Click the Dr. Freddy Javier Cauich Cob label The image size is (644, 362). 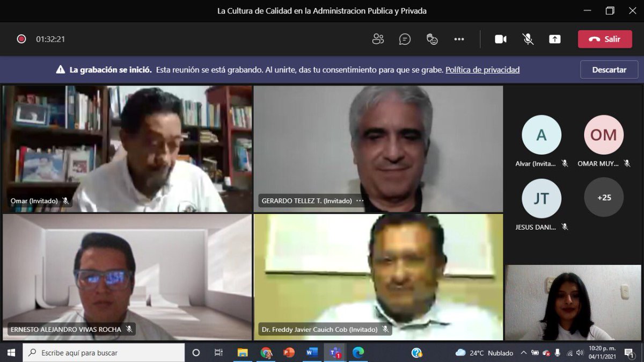(x=319, y=329)
